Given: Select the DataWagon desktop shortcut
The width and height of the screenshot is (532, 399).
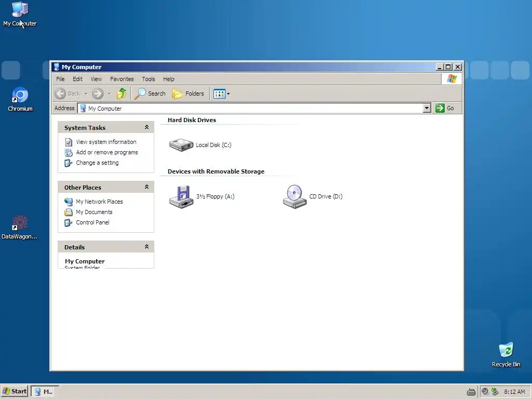Looking at the screenshot, I should (19, 228).
